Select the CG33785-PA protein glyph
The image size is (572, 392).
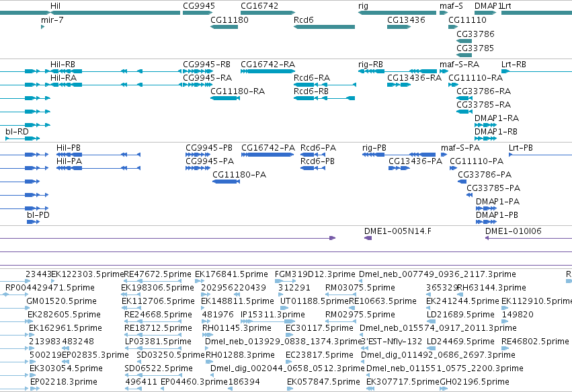tap(469, 195)
